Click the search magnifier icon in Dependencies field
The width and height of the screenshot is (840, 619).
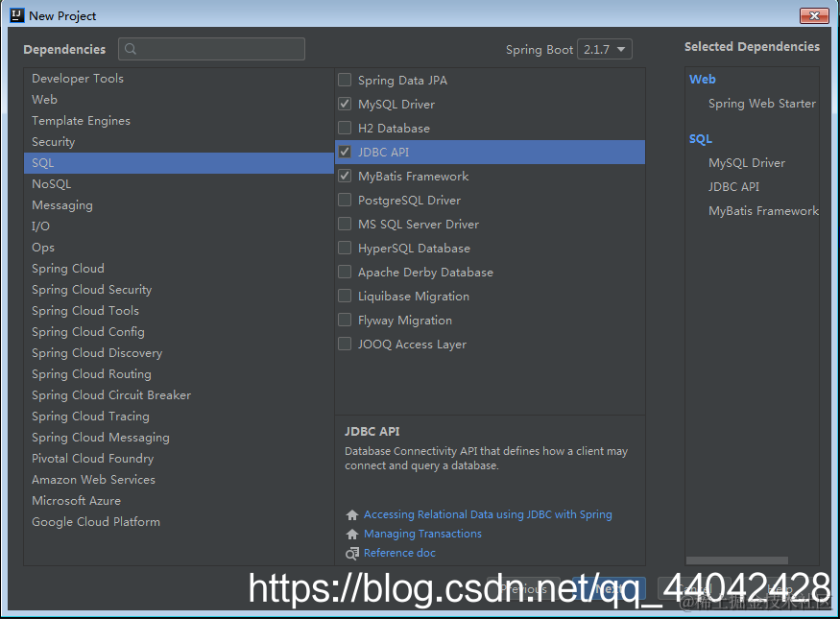(x=131, y=49)
